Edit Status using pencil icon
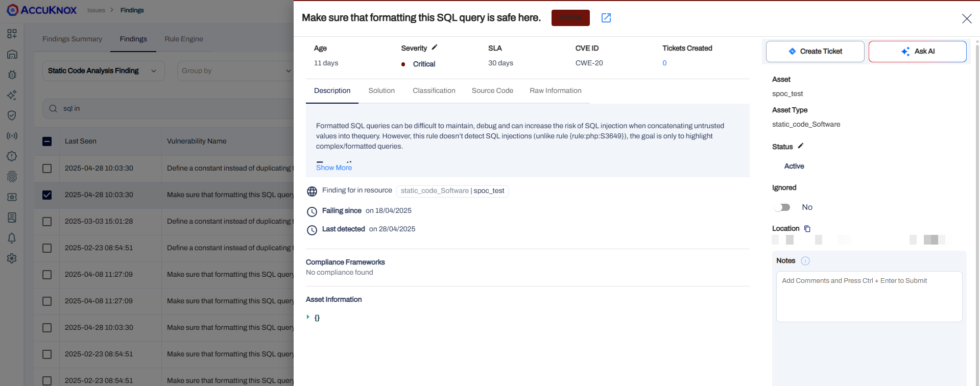This screenshot has width=980, height=386. [801, 146]
